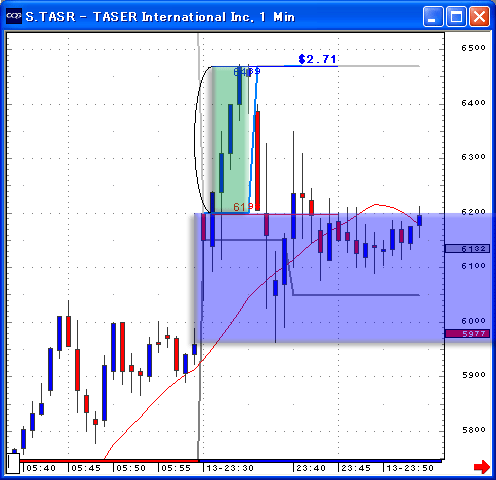
Task: Click the 5900 price scale label
Action: (x=473, y=375)
